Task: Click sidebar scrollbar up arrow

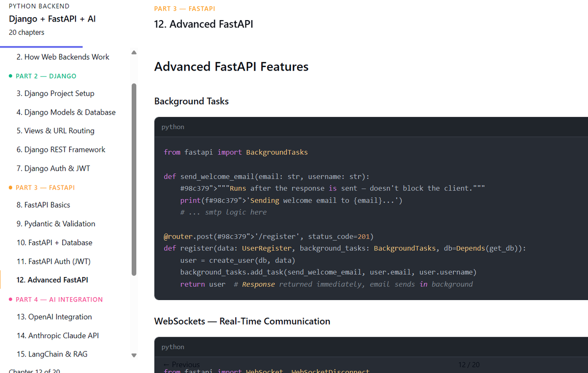Action: [134, 52]
